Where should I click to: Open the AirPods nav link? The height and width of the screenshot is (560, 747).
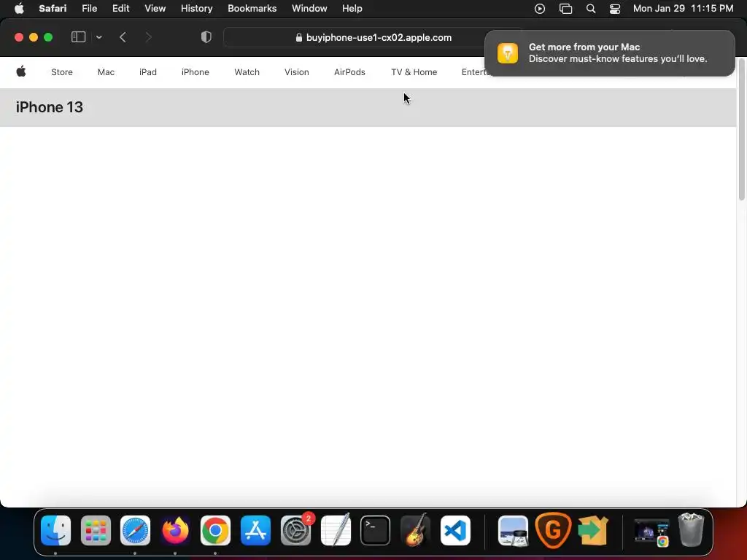[349, 72]
